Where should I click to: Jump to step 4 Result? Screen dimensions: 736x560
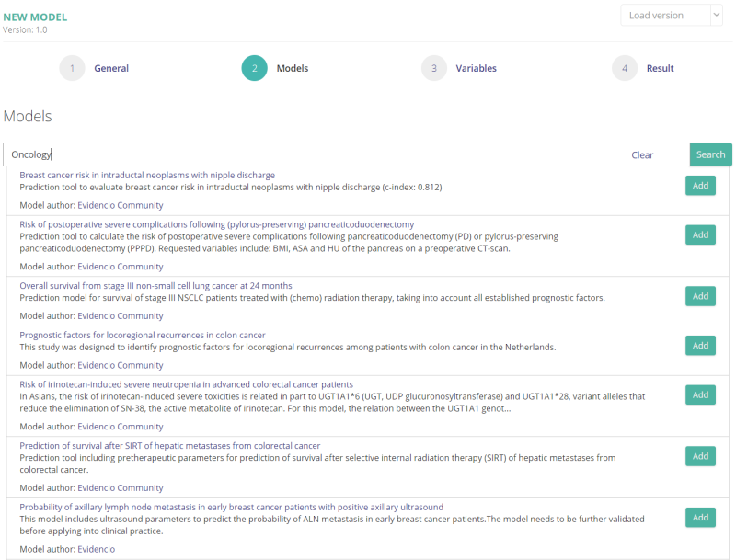tap(625, 68)
